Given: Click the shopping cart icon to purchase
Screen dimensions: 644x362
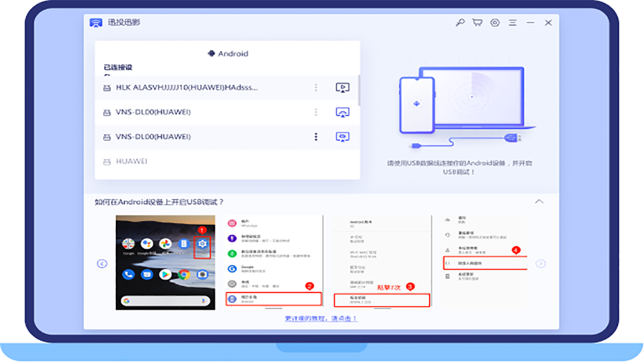Looking at the screenshot, I should tap(477, 23).
